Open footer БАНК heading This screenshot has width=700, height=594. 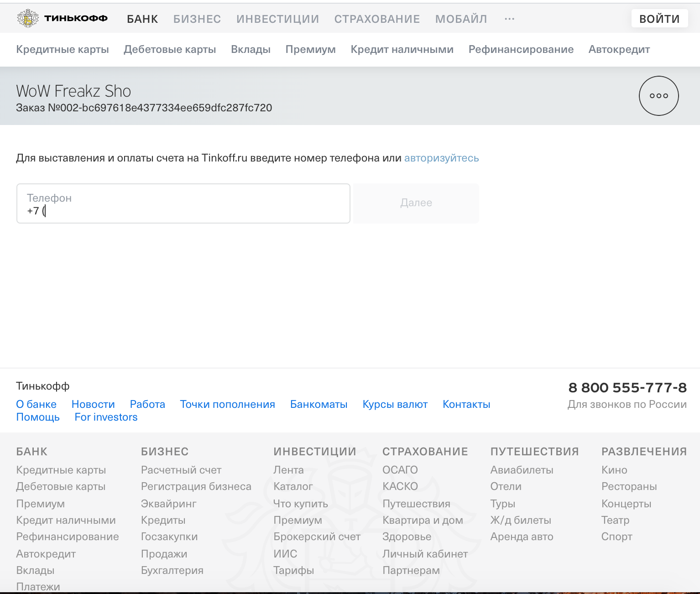click(x=32, y=452)
